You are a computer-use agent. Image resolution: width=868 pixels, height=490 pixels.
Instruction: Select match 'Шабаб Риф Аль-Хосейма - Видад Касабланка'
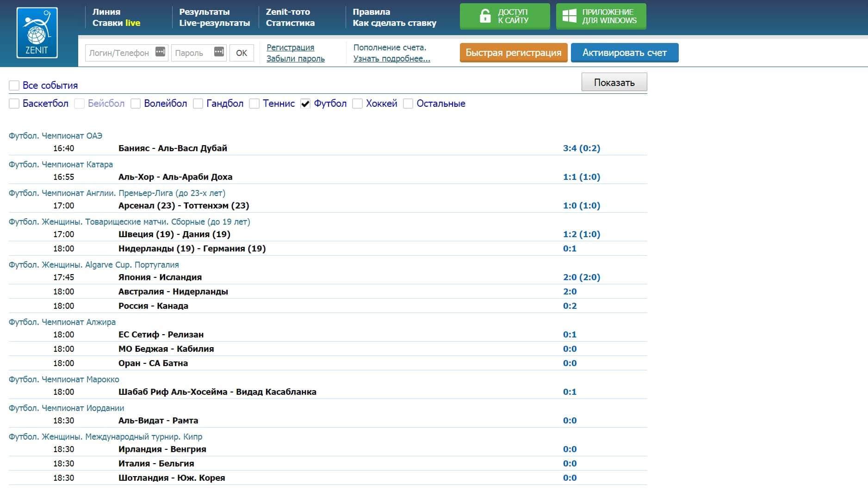[217, 392]
